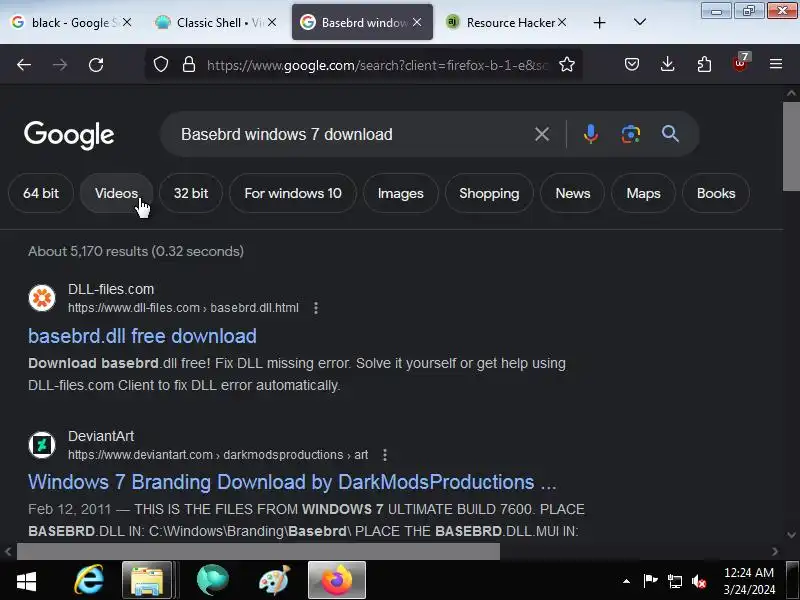The image size is (800, 600).
Task: Click the vertical scrollbar thumb
Action: coord(791,147)
